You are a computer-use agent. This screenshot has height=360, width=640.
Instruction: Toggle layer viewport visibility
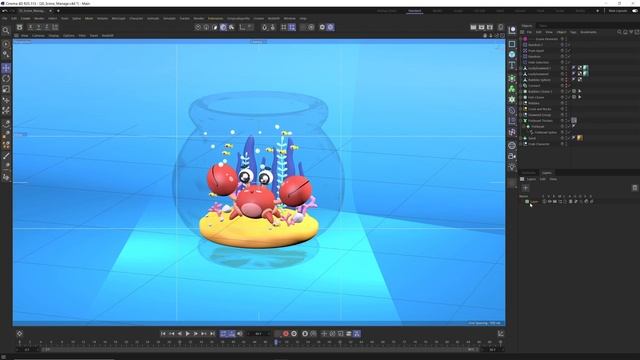[x=549, y=201]
